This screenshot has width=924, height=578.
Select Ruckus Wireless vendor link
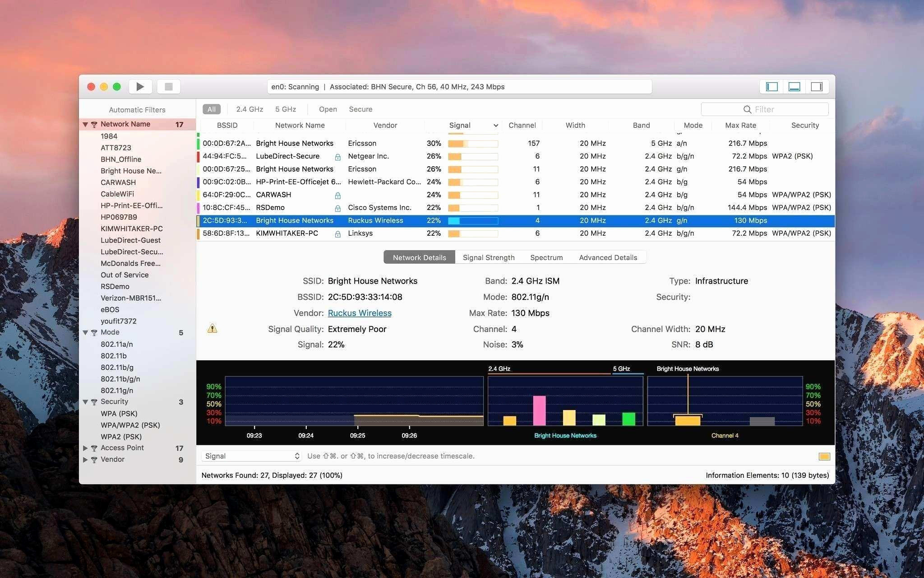(x=359, y=312)
